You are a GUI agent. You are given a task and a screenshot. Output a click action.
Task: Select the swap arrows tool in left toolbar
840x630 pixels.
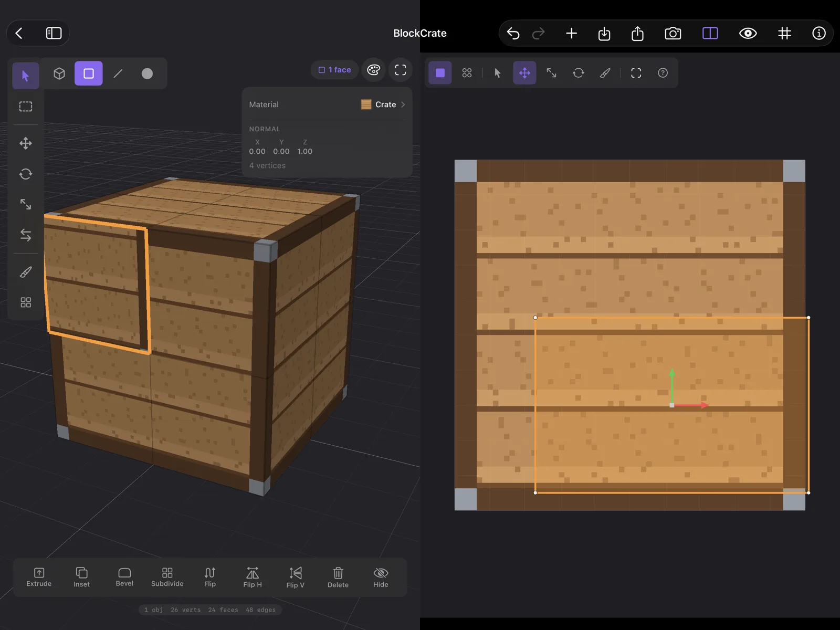click(x=26, y=235)
